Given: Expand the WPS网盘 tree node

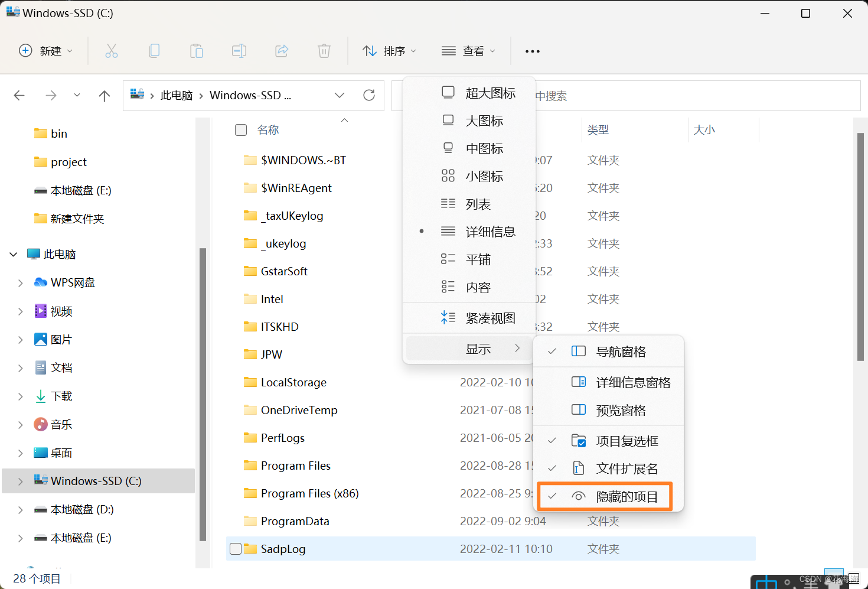Looking at the screenshot, I should [x=21, y=283].
